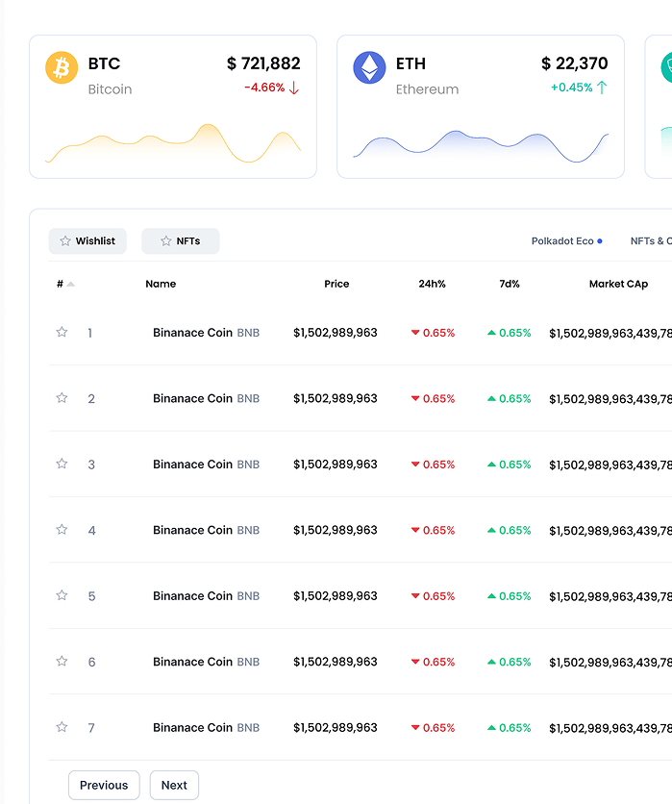Click the green 0.65% 7d value in row 4

point(515,530)
